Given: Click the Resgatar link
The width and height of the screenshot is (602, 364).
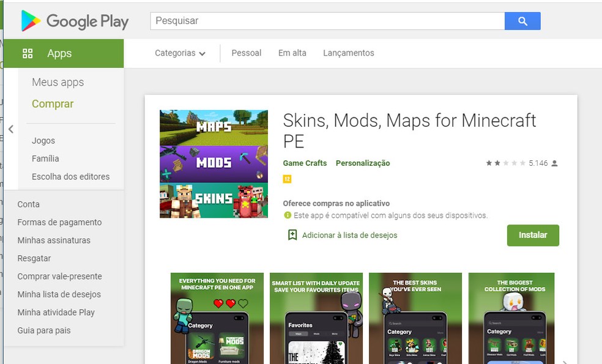Looking at the screenshot, I should pyautogui.click(x=34, y=258).
